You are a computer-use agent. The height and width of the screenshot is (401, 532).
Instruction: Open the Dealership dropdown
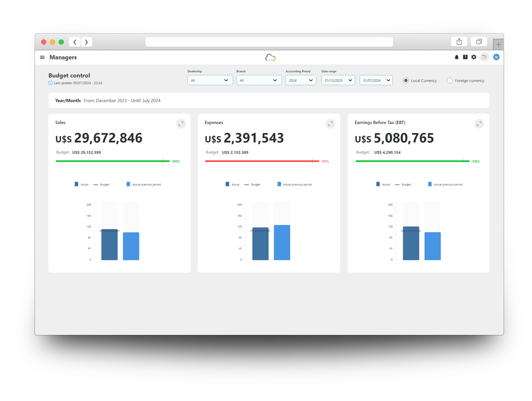point(210,80)
